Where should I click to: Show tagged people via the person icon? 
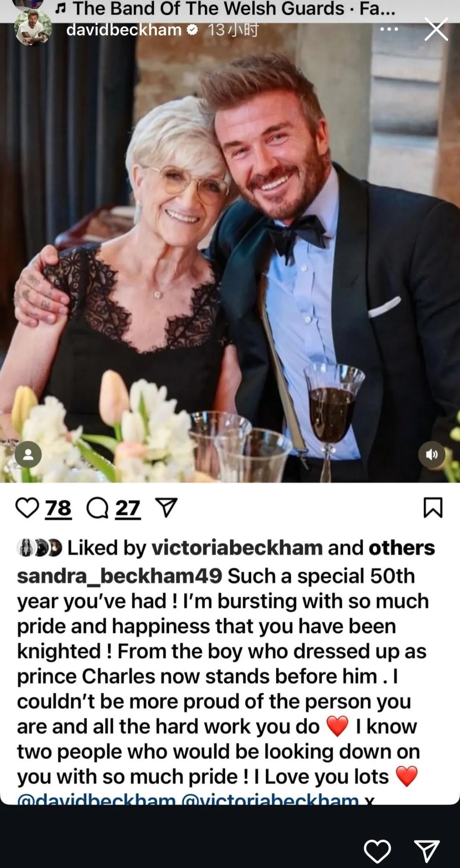(x=28, y=454)
